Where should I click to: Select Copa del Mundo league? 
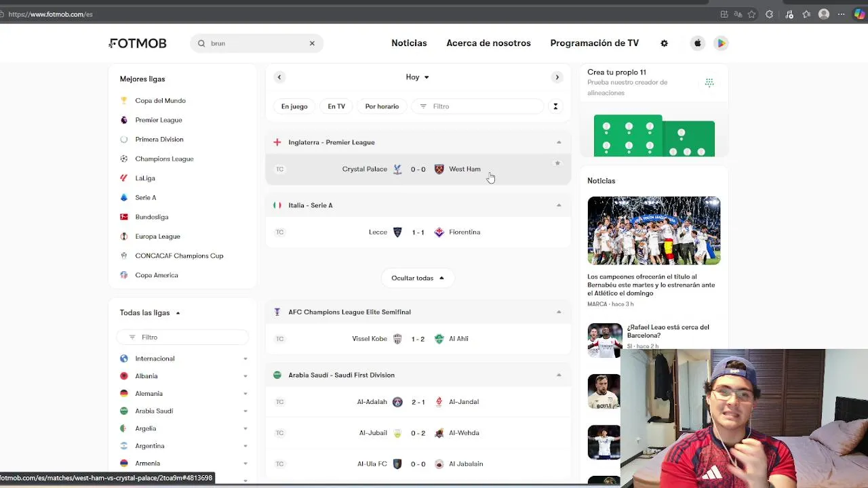(x=160, y=101)
